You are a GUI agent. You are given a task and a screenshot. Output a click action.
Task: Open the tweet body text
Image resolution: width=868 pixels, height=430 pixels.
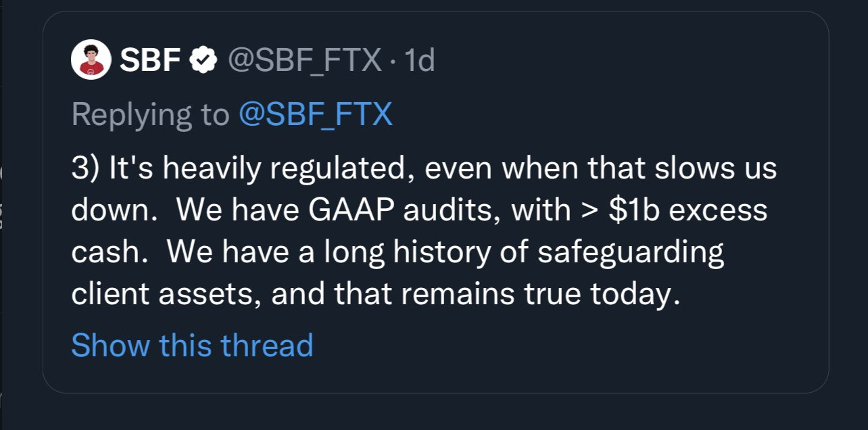pos(406,230)
